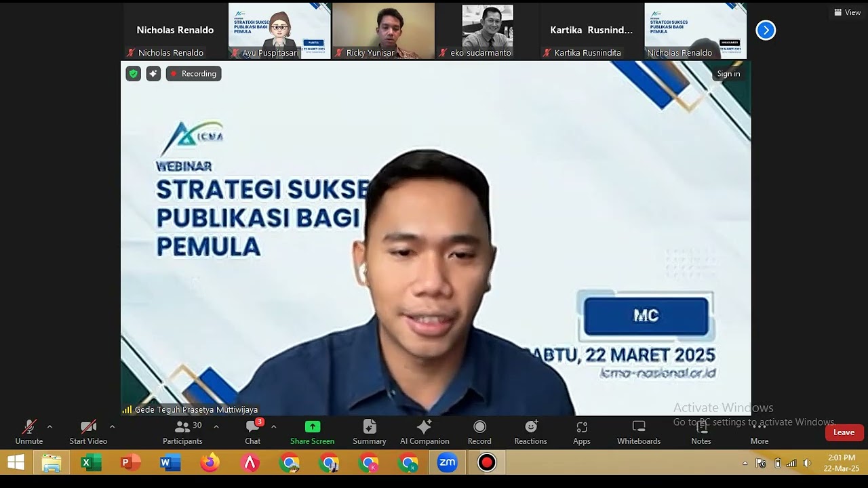Open meeting Summary
This screenshot has height=488, width=868.
370,432
